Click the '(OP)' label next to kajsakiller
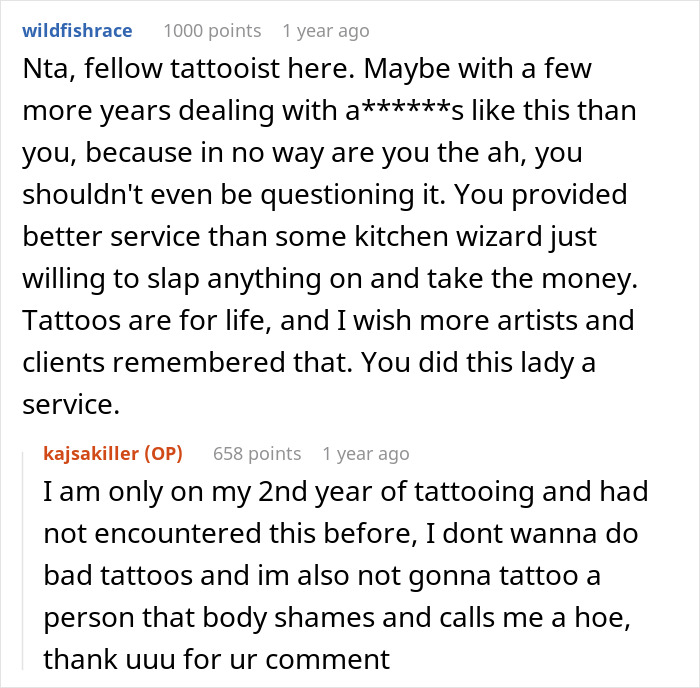Image resolution: width=700 pixels, height=688 pixels. (164, 453)
